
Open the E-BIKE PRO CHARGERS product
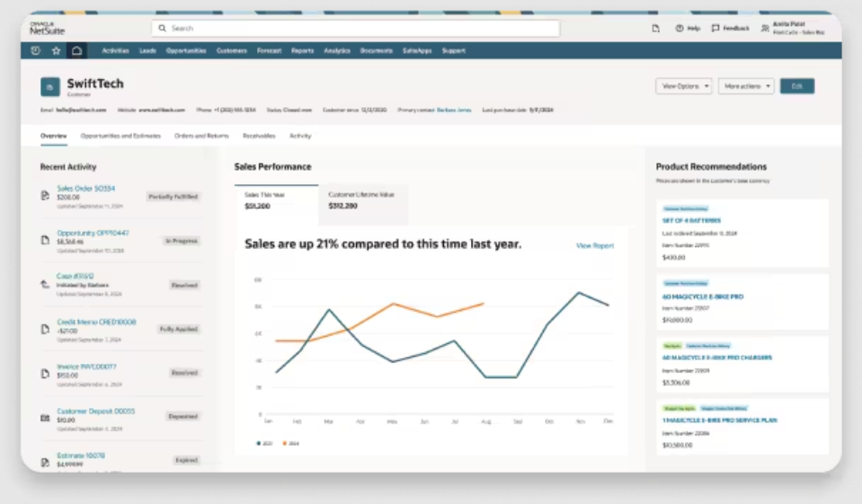pyautogui.click(x=717, y=358)
